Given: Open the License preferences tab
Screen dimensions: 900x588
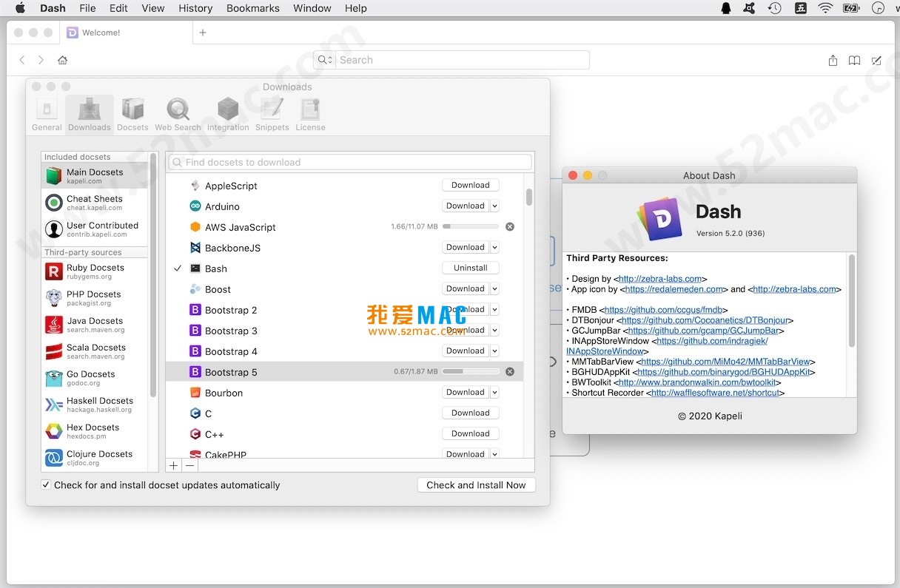Looking at the screenshot, I should 310,115.
